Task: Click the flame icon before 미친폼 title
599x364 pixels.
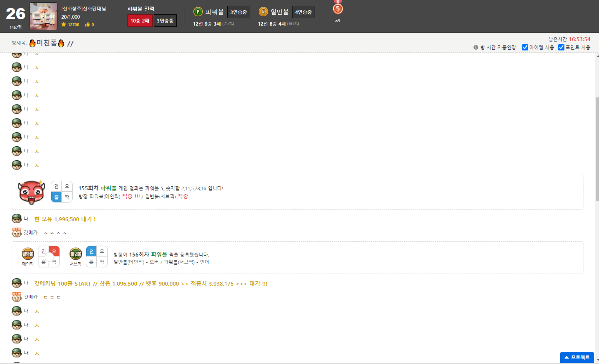Action: [33, 43]
